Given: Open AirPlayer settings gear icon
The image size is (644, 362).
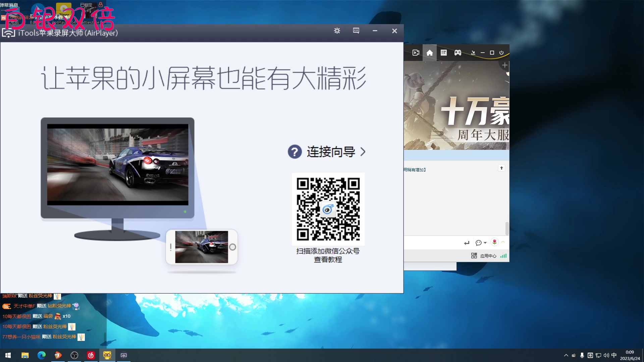Looking at the screenshot, I should 337,31.
